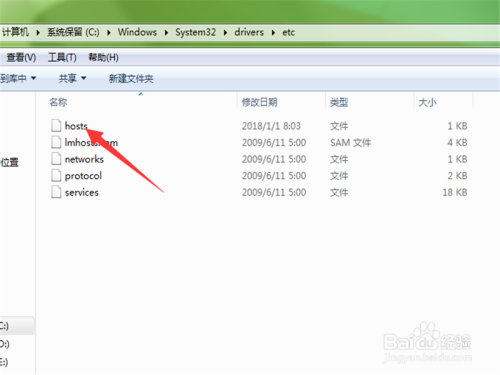Expand the arrow after 计算机 breadcrumb

(38, 33)
